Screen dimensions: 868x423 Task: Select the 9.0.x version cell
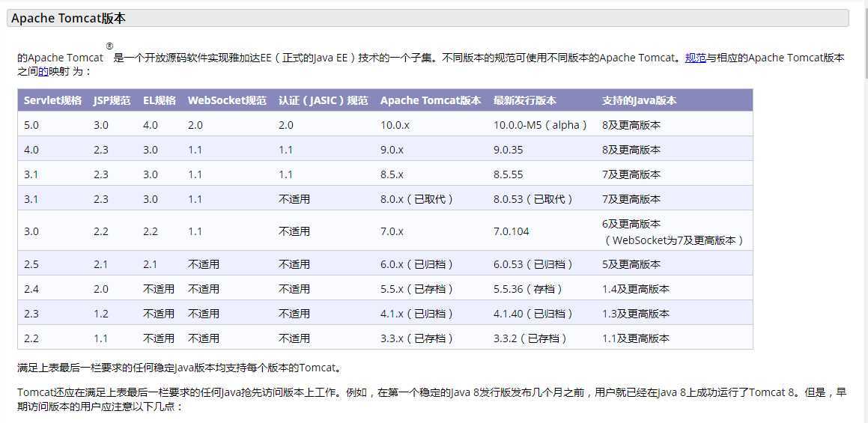(x=392, y=150)
